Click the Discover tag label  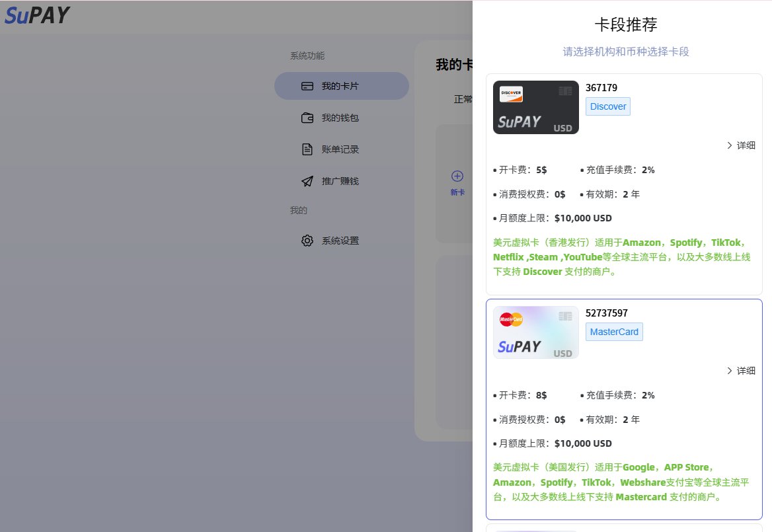click(x=608, y=106)
